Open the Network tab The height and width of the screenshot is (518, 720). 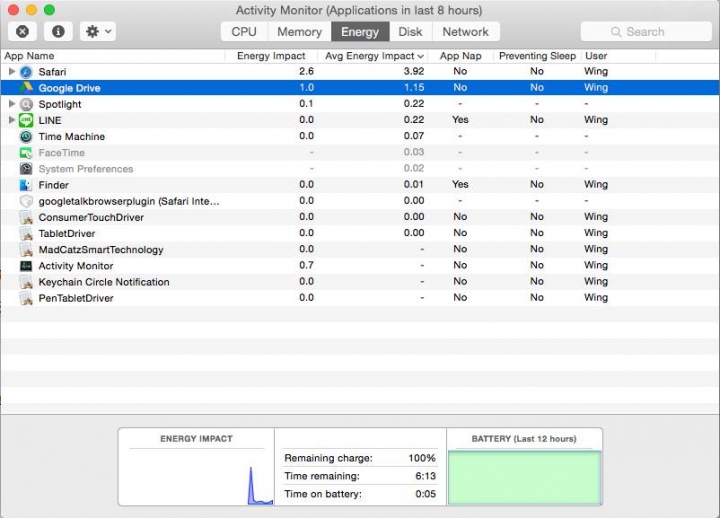(466, 32)
